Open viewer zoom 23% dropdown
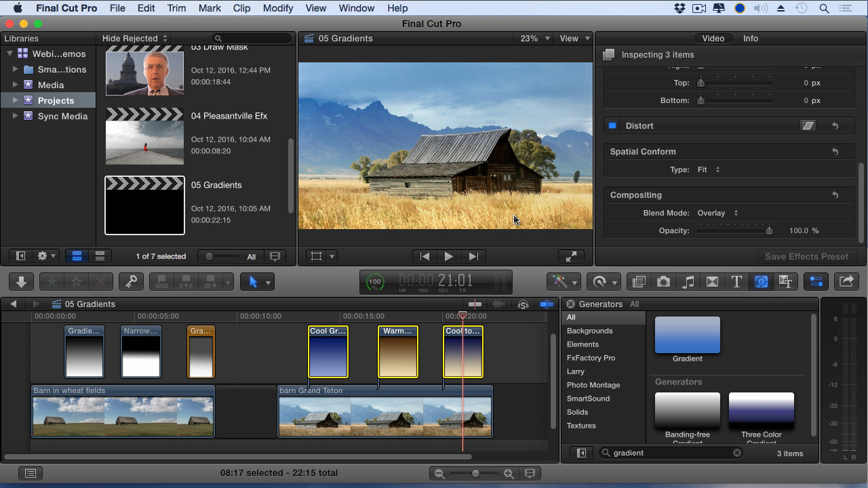 pos(535,39)
